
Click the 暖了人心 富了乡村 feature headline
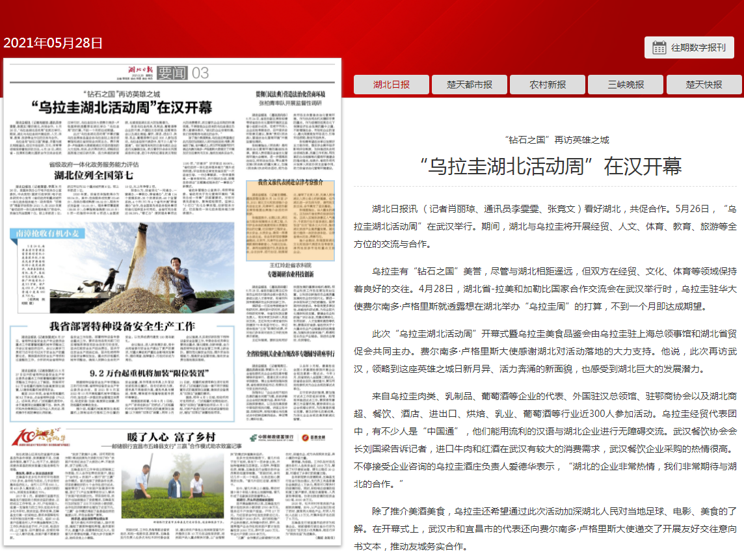click(x=173, y=437)
